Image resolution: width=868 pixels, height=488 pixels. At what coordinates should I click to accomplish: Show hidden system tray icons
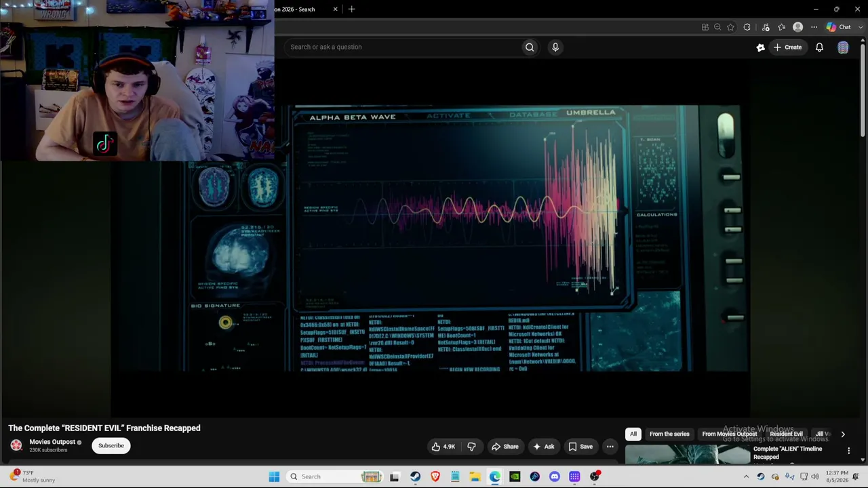[x=746, y=476]
